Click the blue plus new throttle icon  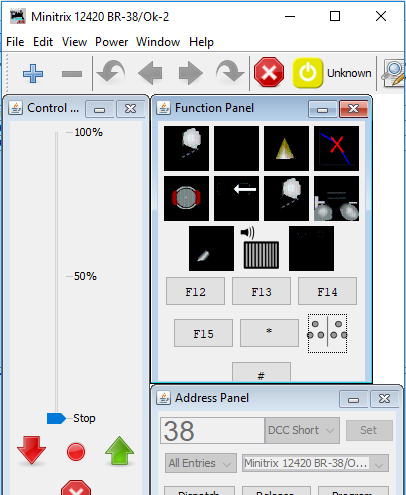tap(33, 73)
